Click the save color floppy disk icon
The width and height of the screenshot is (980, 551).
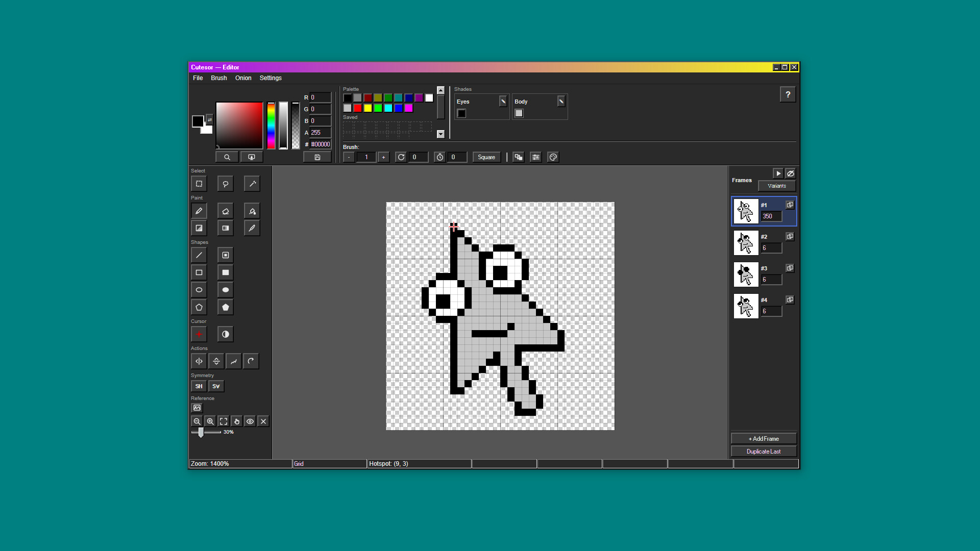click(x=317, y=157)
